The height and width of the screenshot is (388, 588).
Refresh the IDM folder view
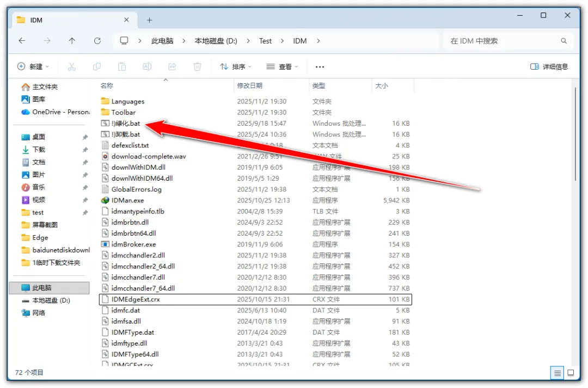click(x=97, y=41)
